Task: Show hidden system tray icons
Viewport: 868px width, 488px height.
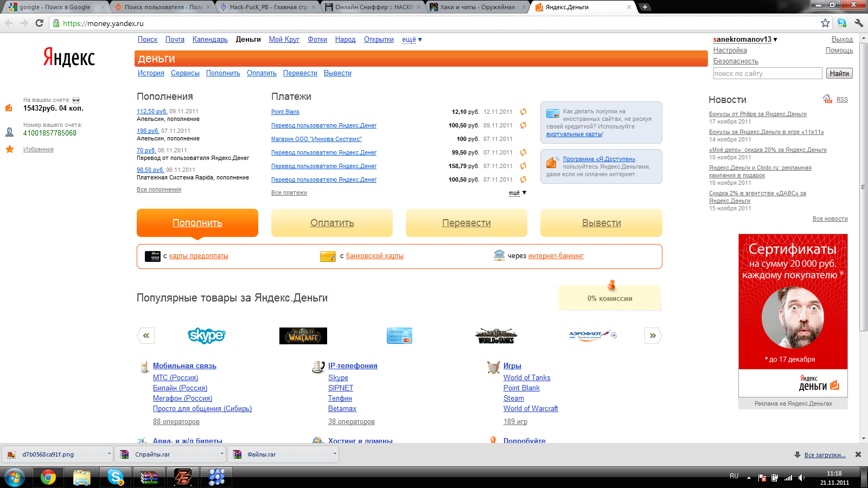Action: pos(749,478)
